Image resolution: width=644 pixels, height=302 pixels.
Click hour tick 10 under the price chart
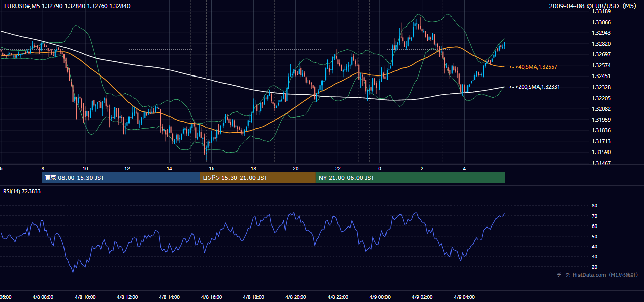(85, 169)
